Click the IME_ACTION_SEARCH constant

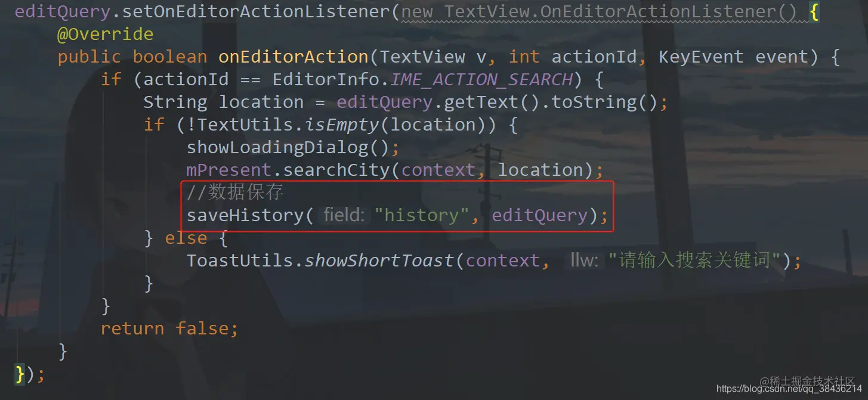pyautogui.click(x=481, y=79)
